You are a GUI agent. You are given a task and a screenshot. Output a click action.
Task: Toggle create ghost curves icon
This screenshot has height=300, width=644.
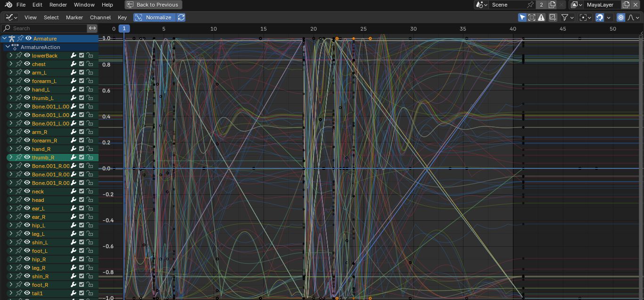point(553,17)
